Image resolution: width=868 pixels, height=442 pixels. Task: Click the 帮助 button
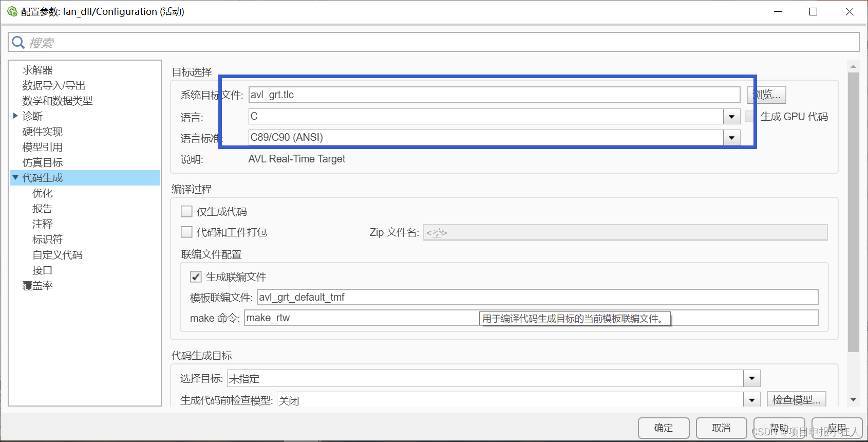(779, 428)
